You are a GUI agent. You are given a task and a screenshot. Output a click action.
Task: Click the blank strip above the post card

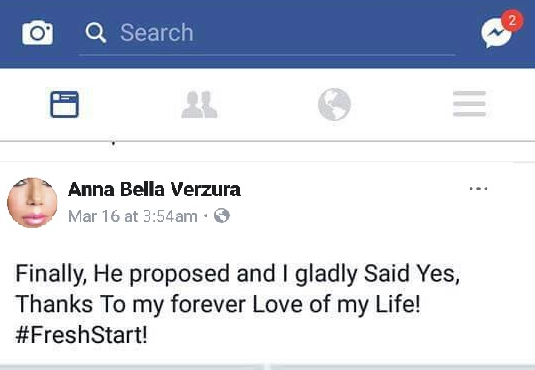point(268,152)
